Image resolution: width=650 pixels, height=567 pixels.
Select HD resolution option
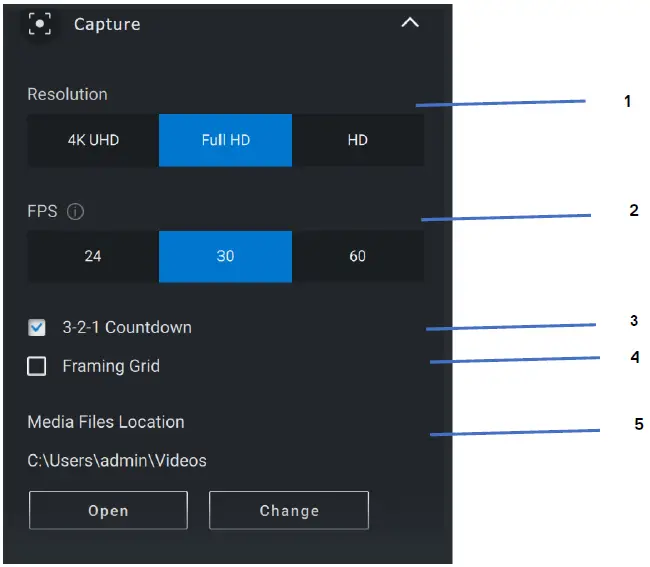point(358,140)
